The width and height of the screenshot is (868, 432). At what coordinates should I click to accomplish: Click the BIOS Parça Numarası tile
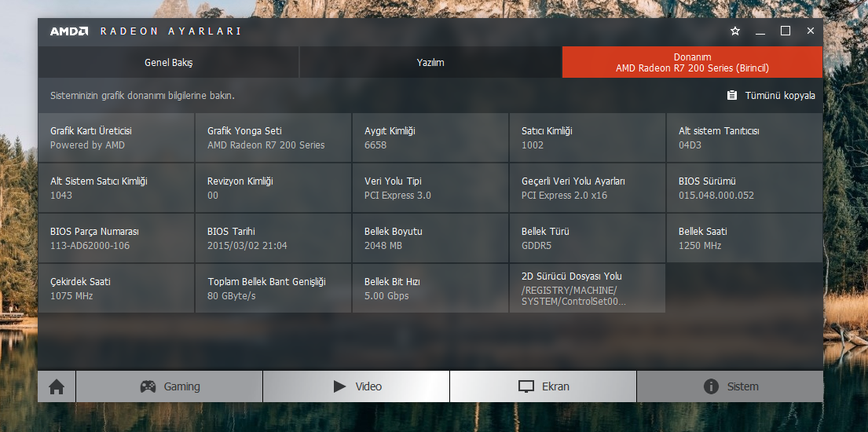(116, 238)
